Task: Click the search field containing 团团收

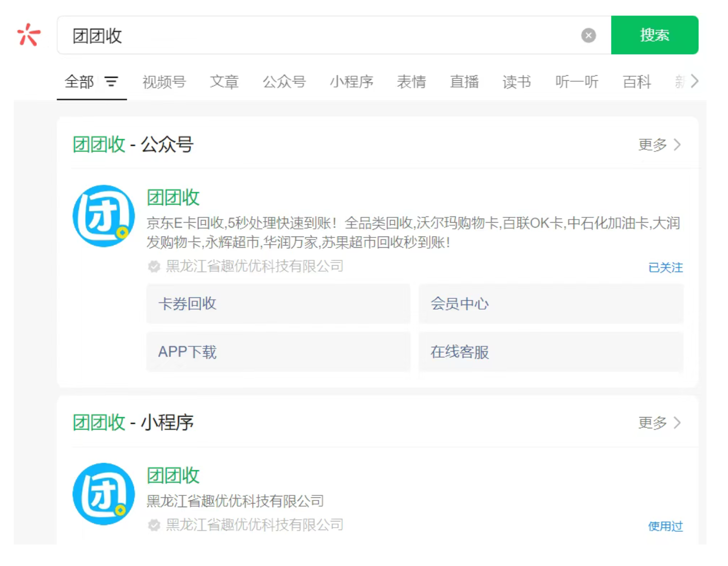Action: pos(334,35)
